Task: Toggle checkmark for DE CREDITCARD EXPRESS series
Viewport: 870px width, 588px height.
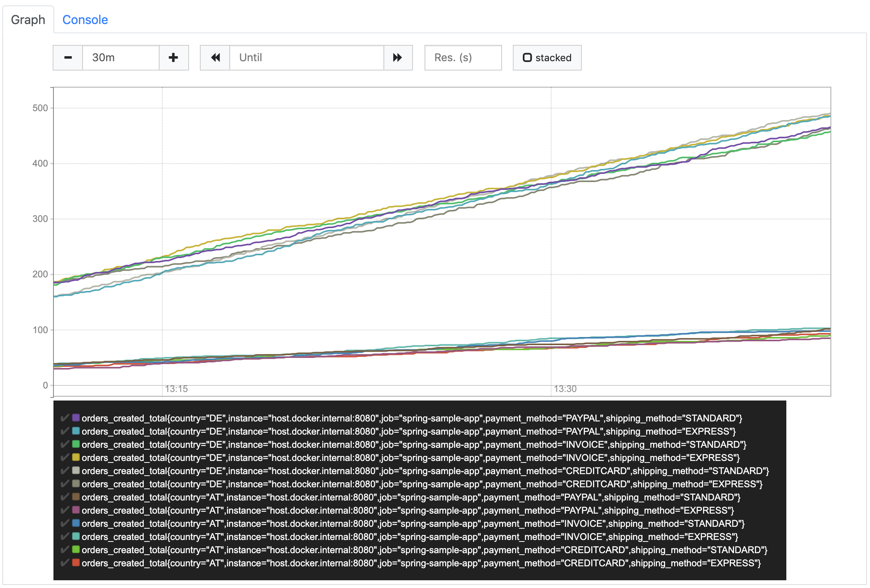Action: tap(65, 483)
